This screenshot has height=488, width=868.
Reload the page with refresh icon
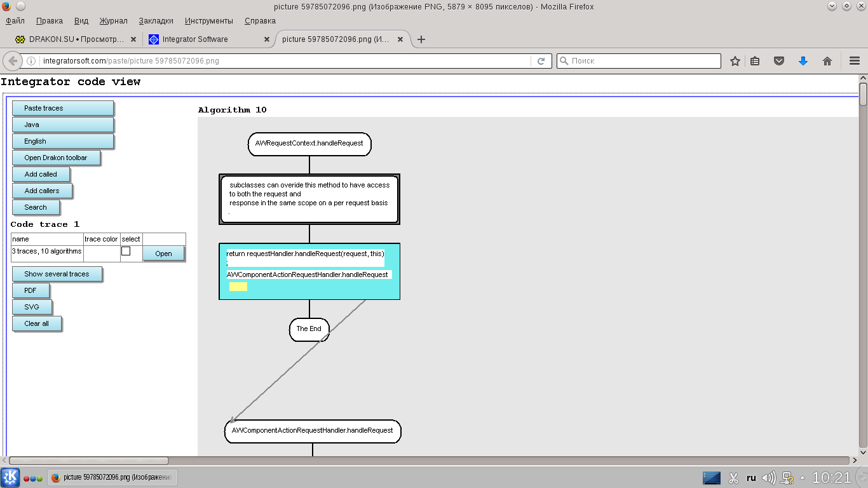click(x=541, y=61)
